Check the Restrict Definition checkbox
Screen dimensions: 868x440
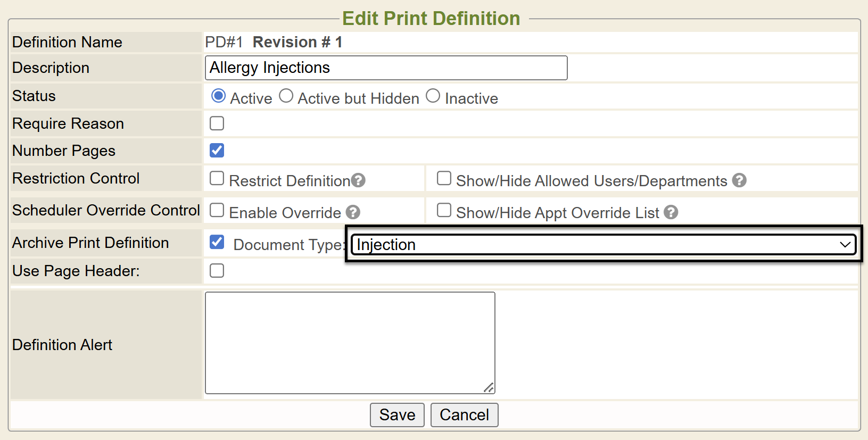217,178
